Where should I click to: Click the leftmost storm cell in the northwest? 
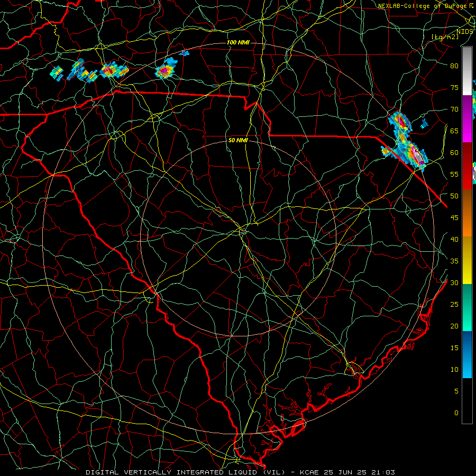click(57, 73)
